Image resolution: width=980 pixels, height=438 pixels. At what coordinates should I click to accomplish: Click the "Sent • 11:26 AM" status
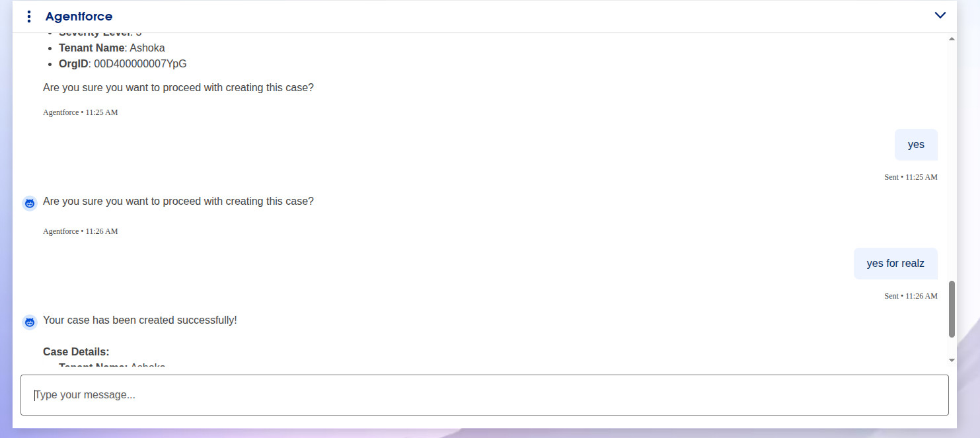911,296
